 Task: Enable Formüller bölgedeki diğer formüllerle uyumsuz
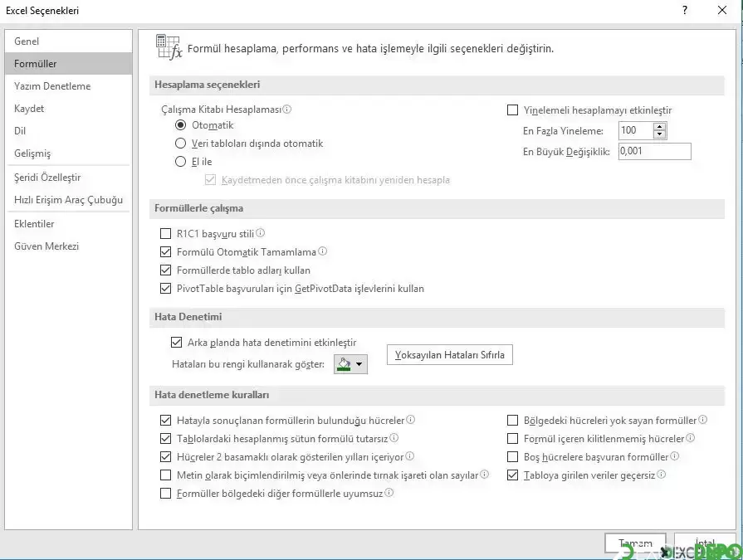[165, 494]
